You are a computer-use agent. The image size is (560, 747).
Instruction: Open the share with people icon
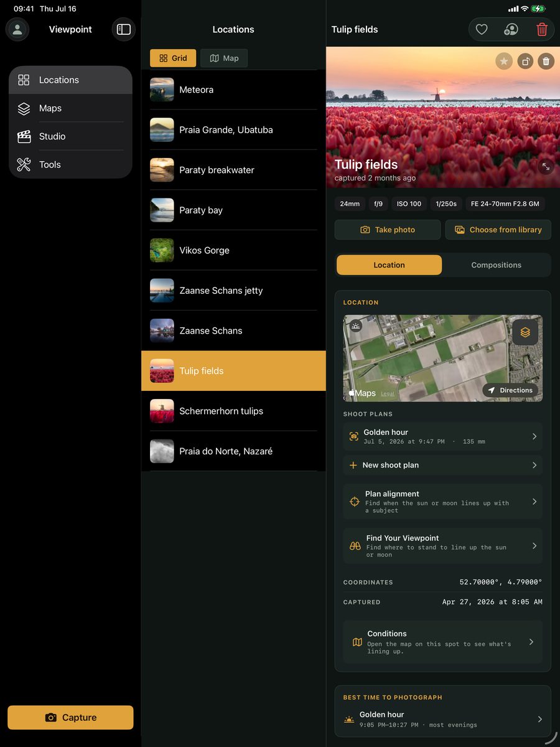[511, 29]
